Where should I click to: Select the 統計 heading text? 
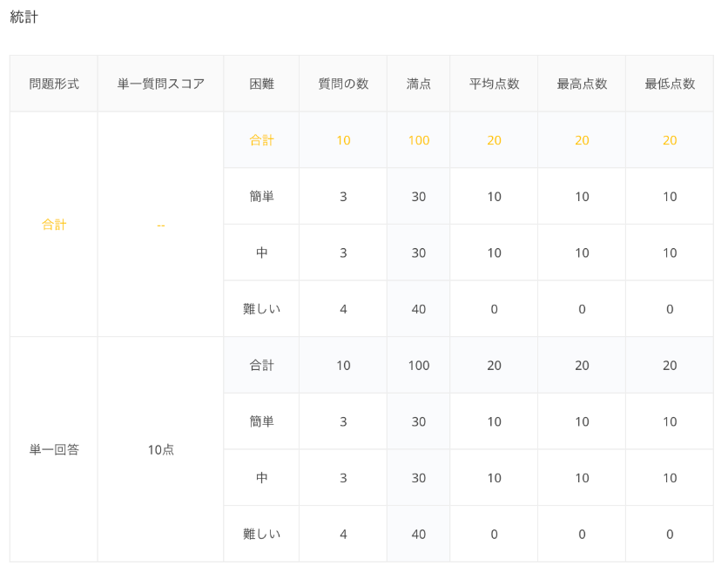tap(24, 17)
